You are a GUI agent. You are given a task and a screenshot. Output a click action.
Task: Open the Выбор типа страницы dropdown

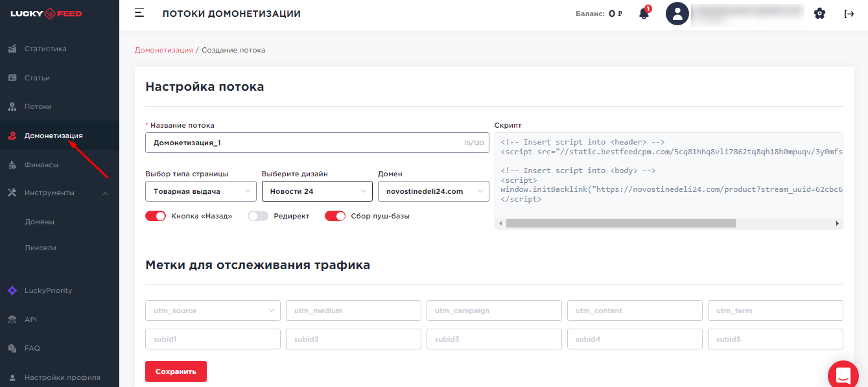point(201,191)
